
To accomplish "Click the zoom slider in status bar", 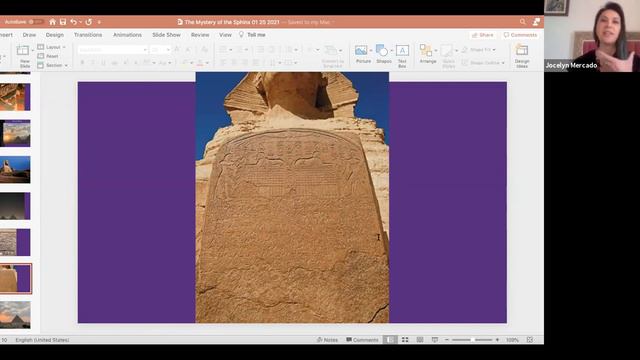I will 472,340.
